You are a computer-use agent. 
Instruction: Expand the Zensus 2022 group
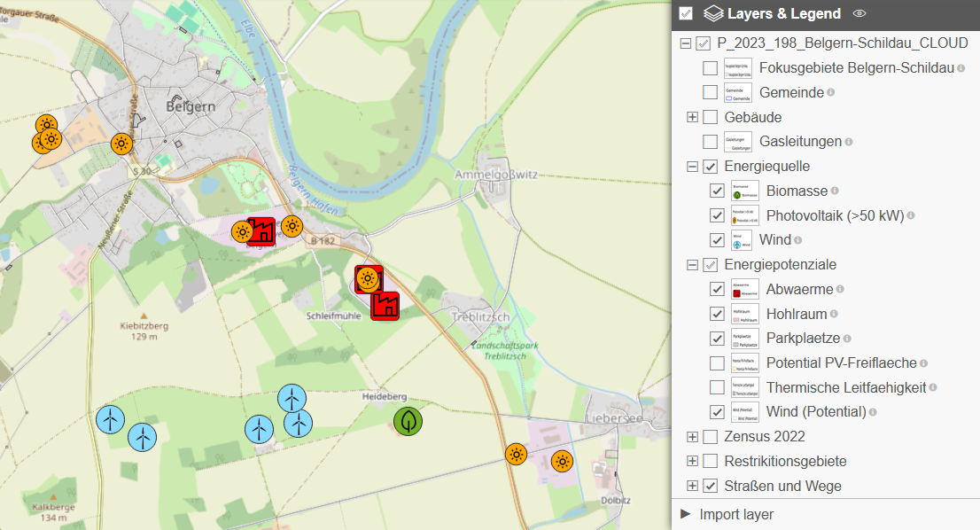pos(693,437)
